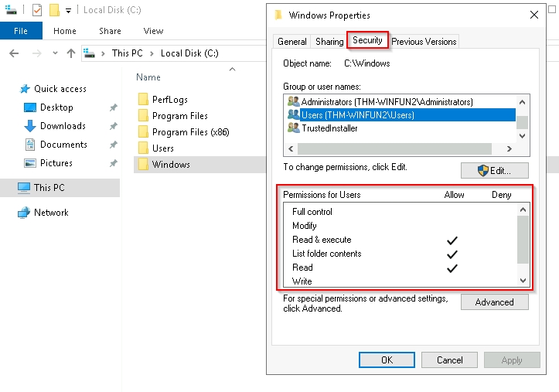Switch to the Sharing tab
Image resolution: width=559 pixels, height=392 pixels.
click(329, 42)
